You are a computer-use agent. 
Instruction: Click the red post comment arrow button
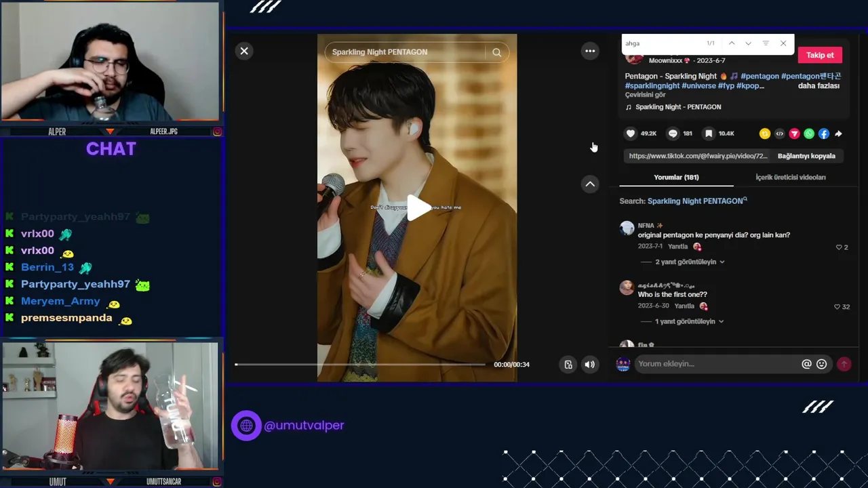[x=844, y=364]
